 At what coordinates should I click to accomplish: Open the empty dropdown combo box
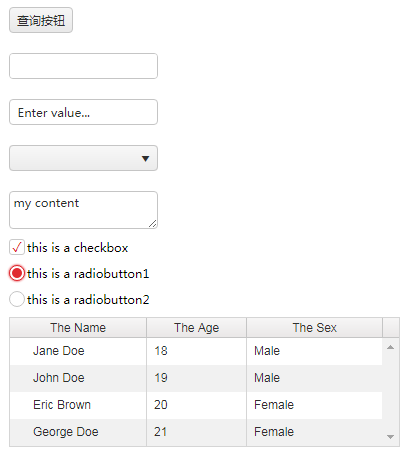click(x=83, y=158)
